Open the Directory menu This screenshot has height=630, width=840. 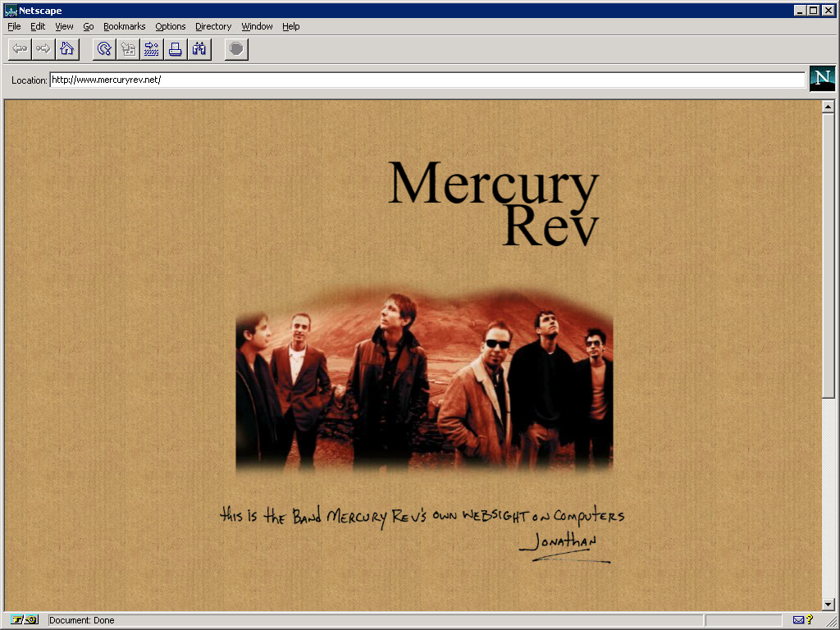(x=213, y=26)
